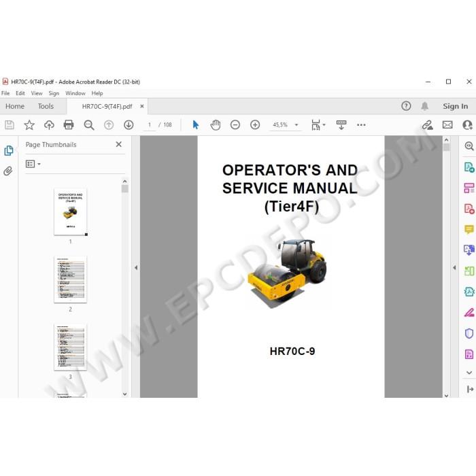
Task: Open the Translate/Combine files tool icon
Action: point(469,250)
